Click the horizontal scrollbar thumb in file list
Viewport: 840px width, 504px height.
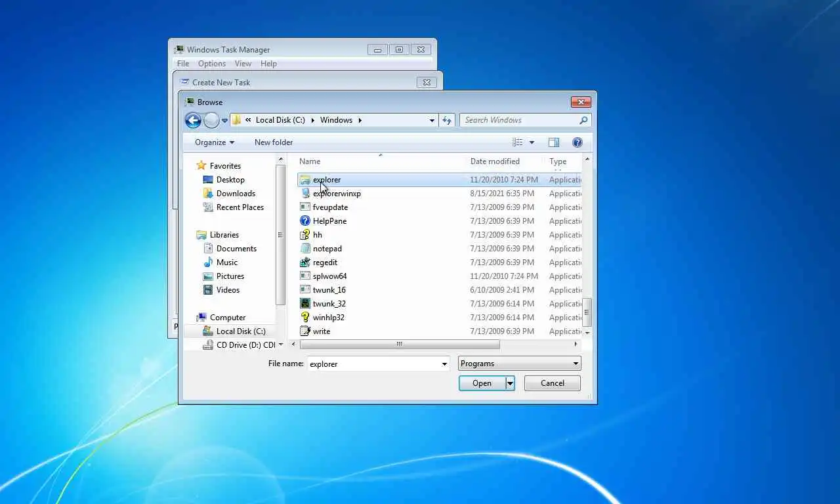pyautogui.click(x=400, y=345)
